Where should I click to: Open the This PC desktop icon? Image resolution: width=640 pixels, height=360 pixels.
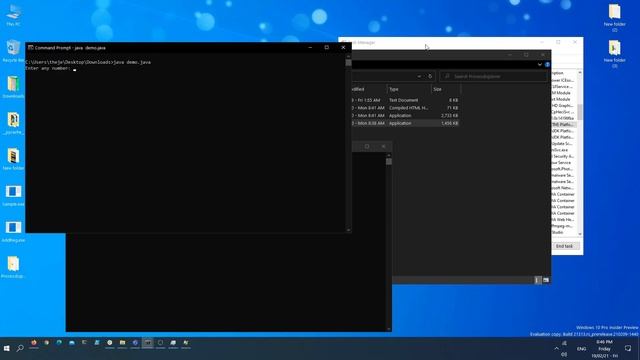pos(13,14)
